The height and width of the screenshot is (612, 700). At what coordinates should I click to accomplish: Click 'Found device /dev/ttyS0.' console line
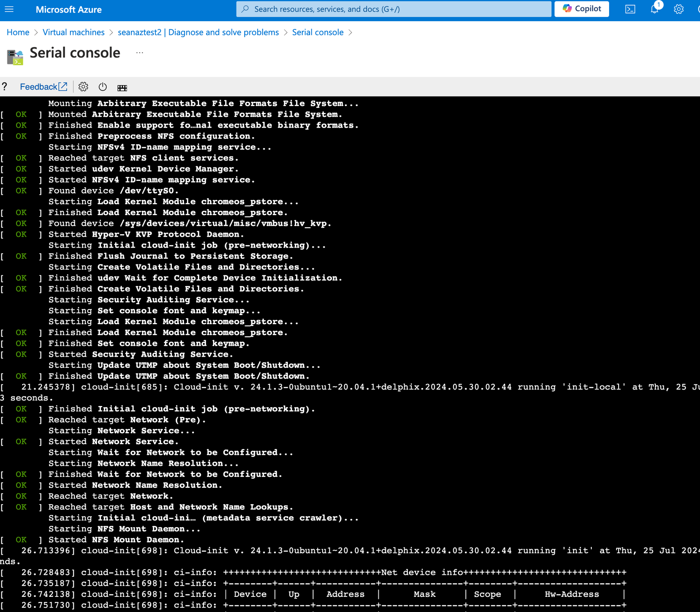(113, 191)
